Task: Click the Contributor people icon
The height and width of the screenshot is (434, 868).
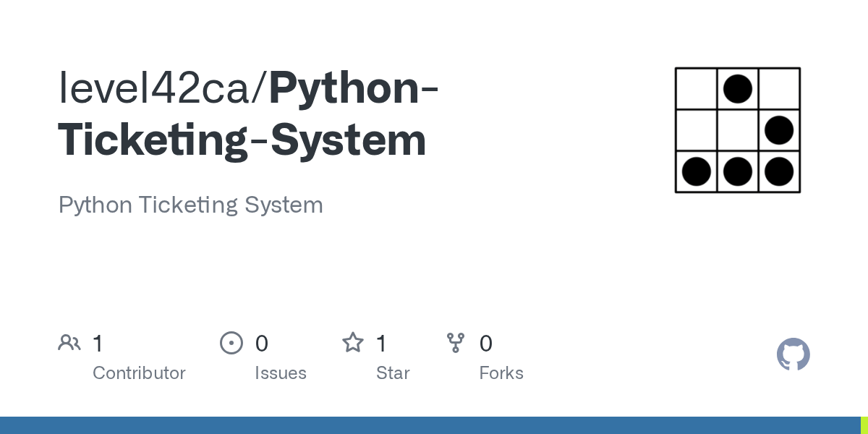Action: 69,343
